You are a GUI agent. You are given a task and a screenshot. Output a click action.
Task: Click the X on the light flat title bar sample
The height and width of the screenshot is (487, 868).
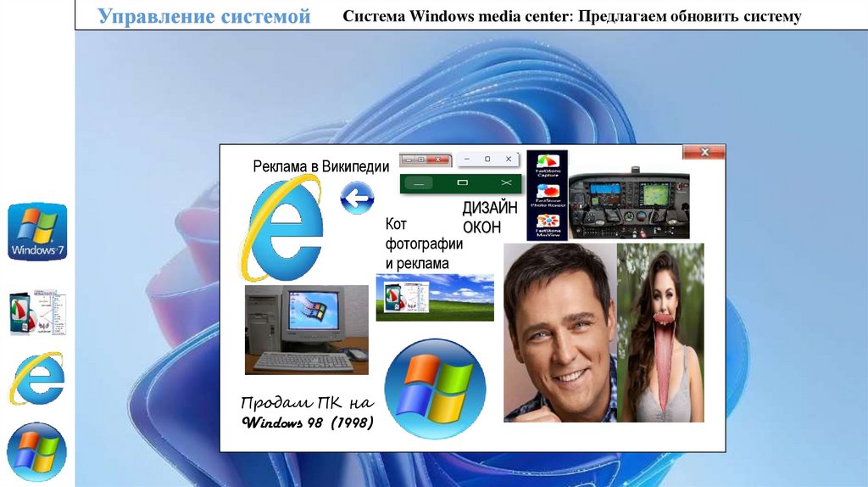[x=509, y=159]
